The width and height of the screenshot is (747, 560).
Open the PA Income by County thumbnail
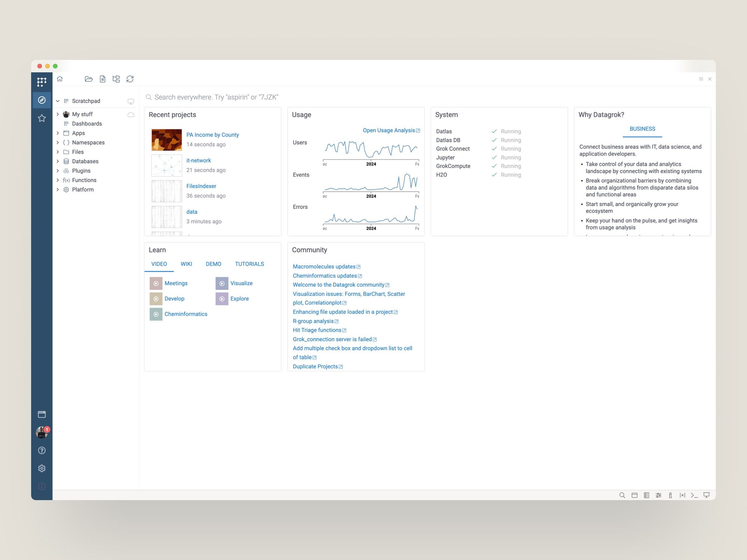[x=167, y=140]
